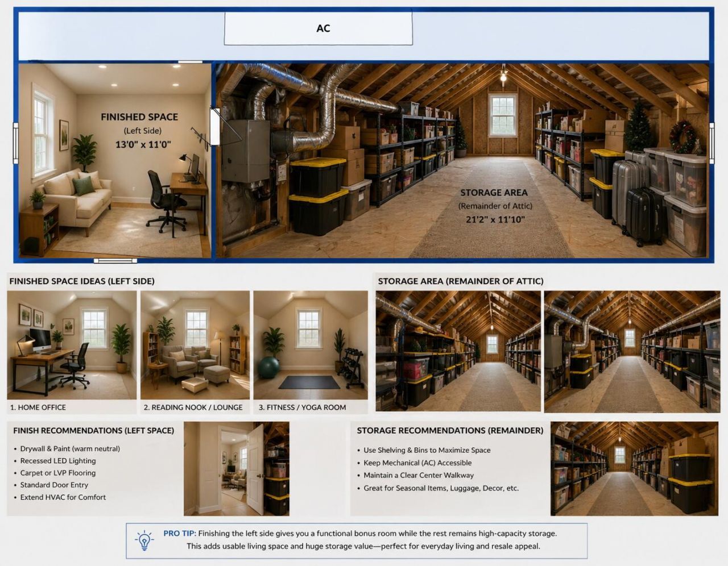Screen dimensions: 728x566
Task: Click the 21'2" x 11'10" dimension text
Action: [495, 219]
